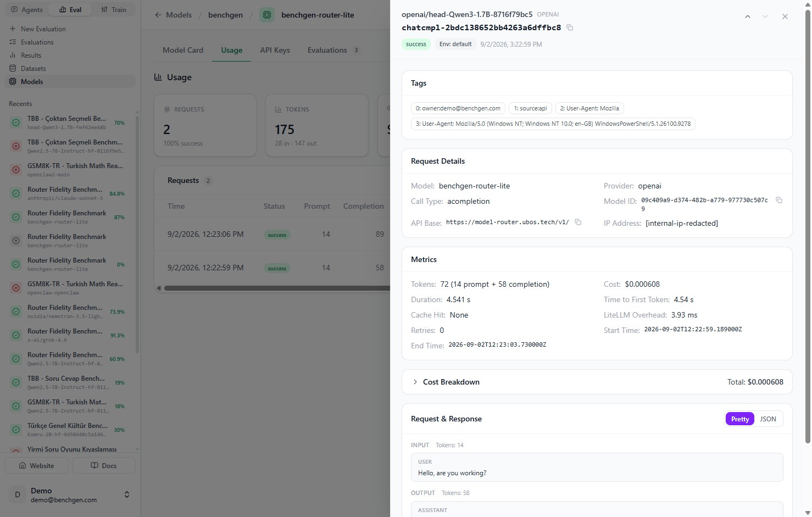Viewport: 812px width, 517px height.
Task: Go to next request with down chevron
Action: click(765, 16)
